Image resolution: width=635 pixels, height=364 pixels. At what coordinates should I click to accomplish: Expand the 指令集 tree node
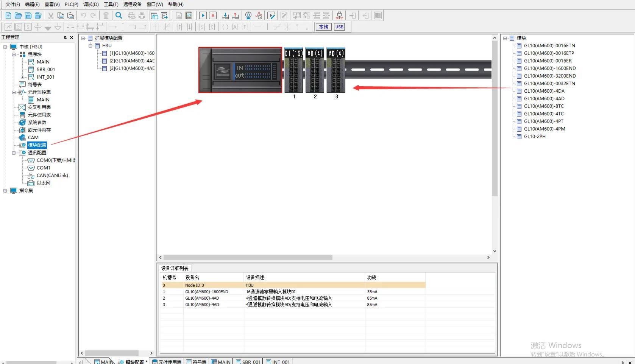(x=5, y=191)
